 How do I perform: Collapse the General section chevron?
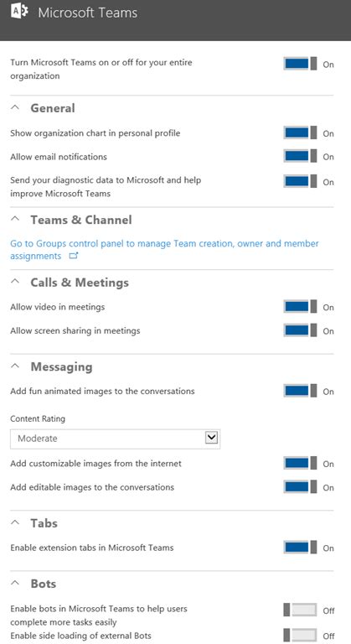(x=15, y=107)
